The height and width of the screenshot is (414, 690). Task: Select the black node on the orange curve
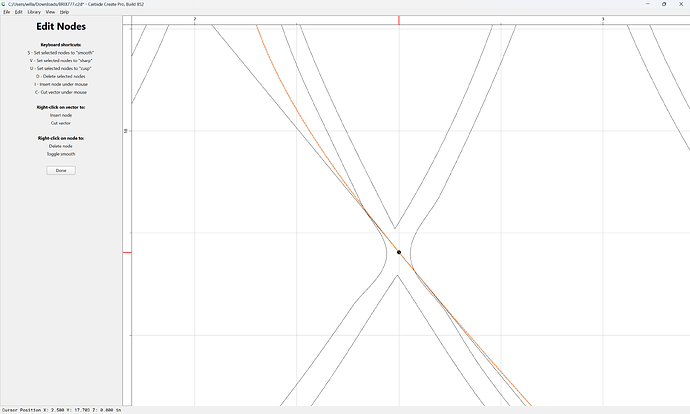point(399,252)
